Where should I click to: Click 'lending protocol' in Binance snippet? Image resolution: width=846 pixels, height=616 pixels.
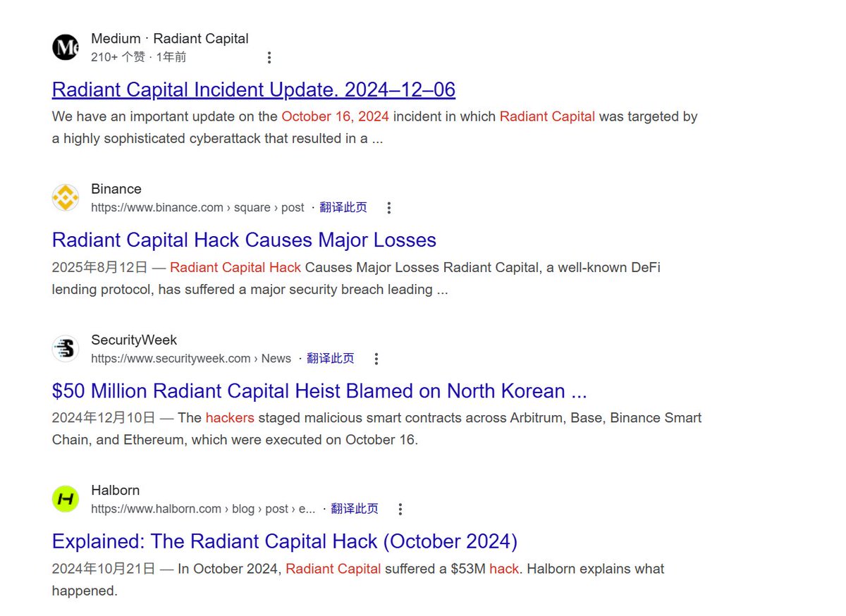pos(101,290)
